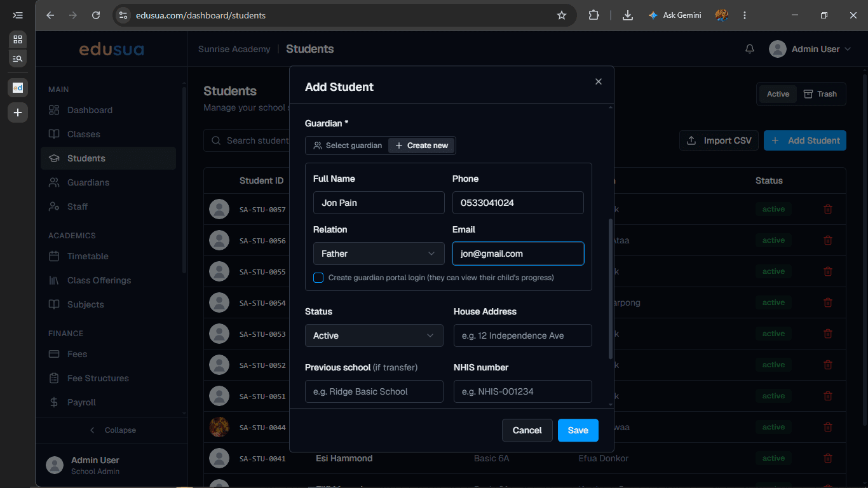Click the dialog's vertical scrollbar

tap(611, 289)
